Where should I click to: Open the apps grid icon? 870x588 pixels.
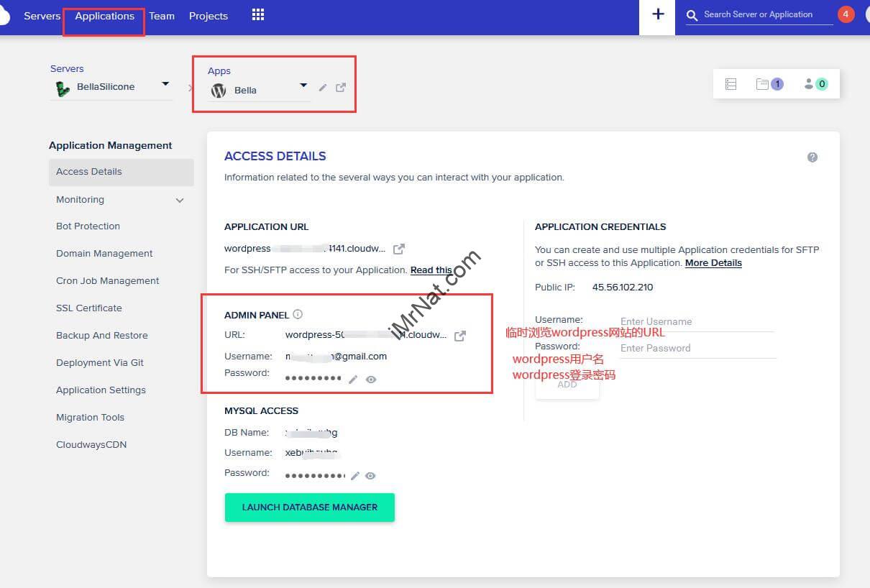[x=258, y=15]
